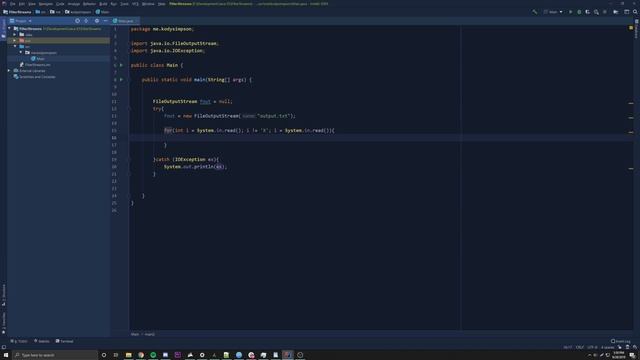Run the Main configuration with the play icon
This screenshot has height=360, width=640.
click(x=571, y=12)
